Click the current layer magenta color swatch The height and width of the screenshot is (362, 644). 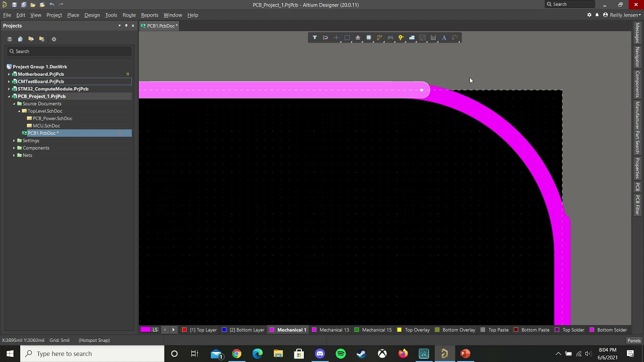145,330
